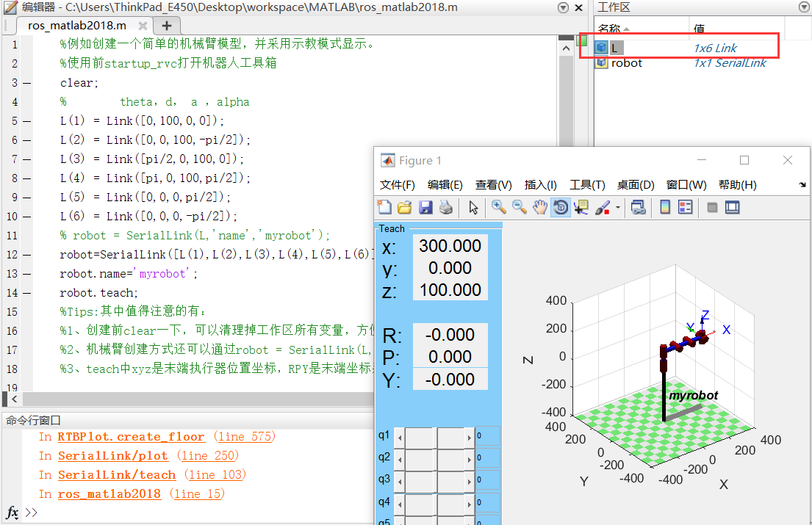812x525 pixels.
Task: Select the Data Cursor tool
Action: coord(581,207)
